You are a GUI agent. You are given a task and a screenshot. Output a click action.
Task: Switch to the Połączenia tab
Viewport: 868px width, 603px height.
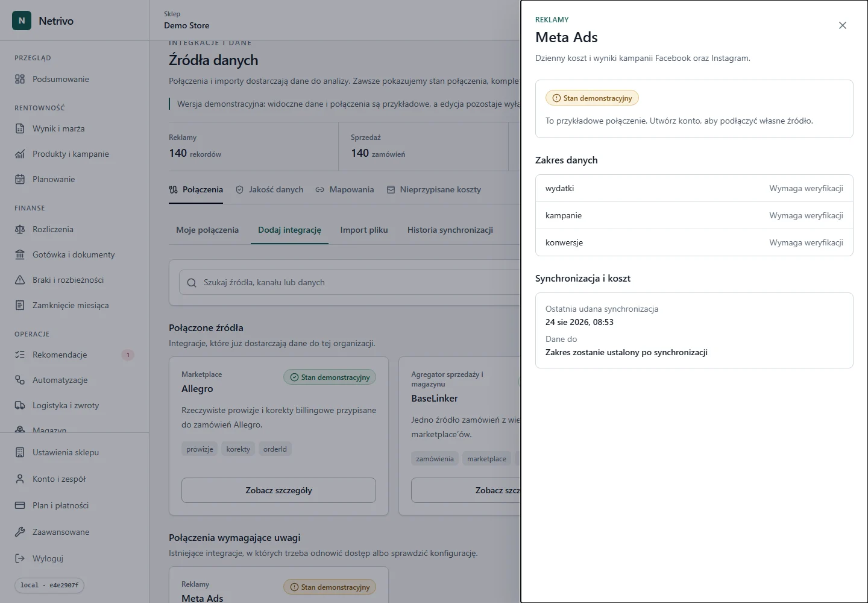tap(196, 189)
